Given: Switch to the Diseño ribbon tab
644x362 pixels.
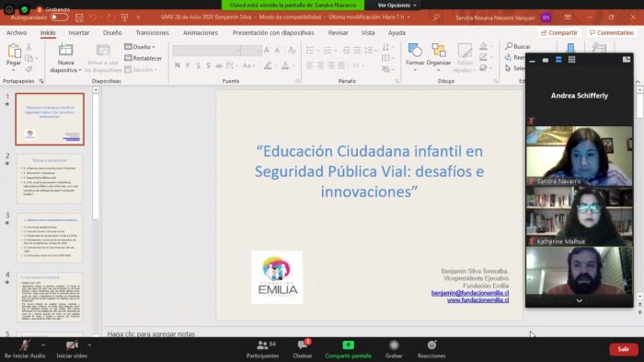Looking at the screenshot, I should (x=112, y=32).
